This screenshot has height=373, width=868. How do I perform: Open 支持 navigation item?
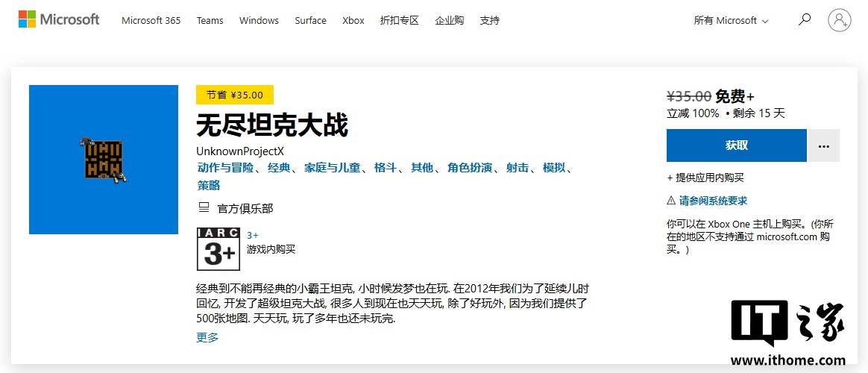click(x=489, y=20)
